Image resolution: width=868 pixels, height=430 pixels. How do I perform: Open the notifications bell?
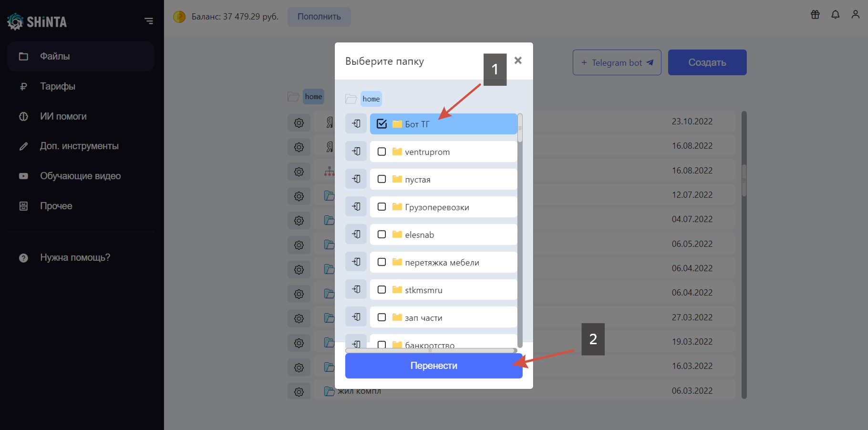(x=835, y=15)
